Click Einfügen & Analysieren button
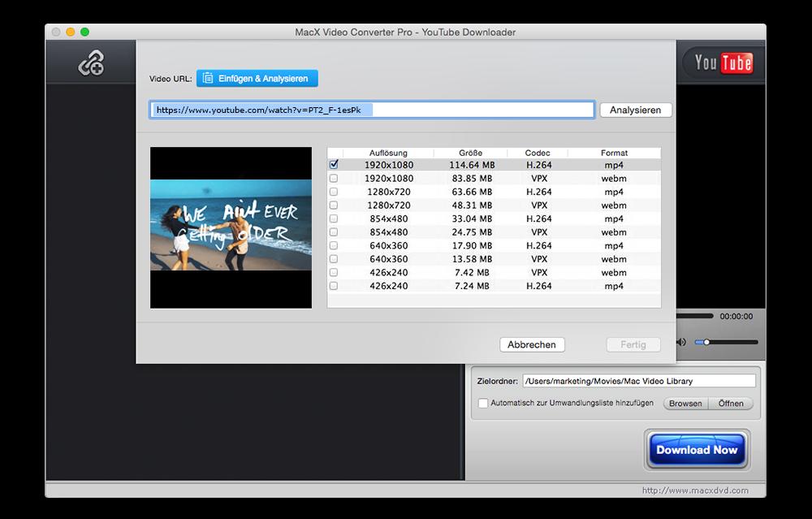The width and height of the screenshot is (812, 519). click(x=257, y=79)
